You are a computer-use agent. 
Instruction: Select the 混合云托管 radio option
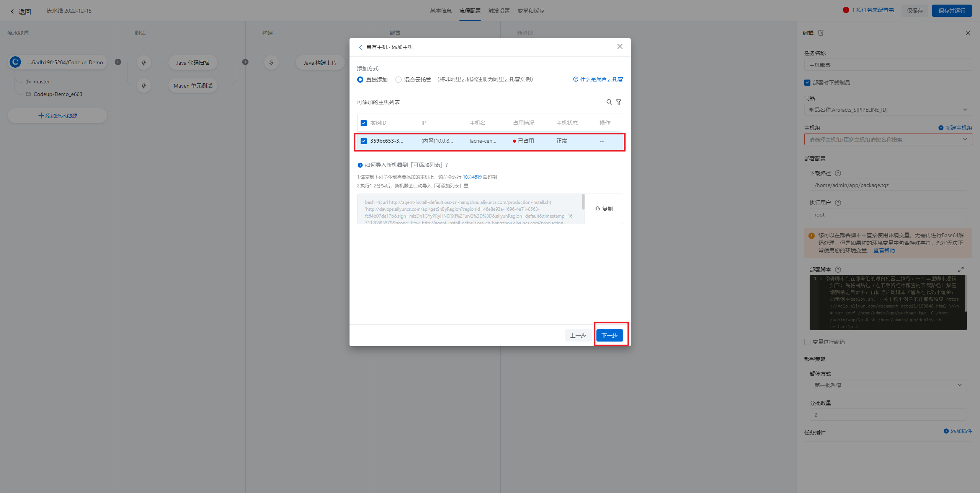399,80
